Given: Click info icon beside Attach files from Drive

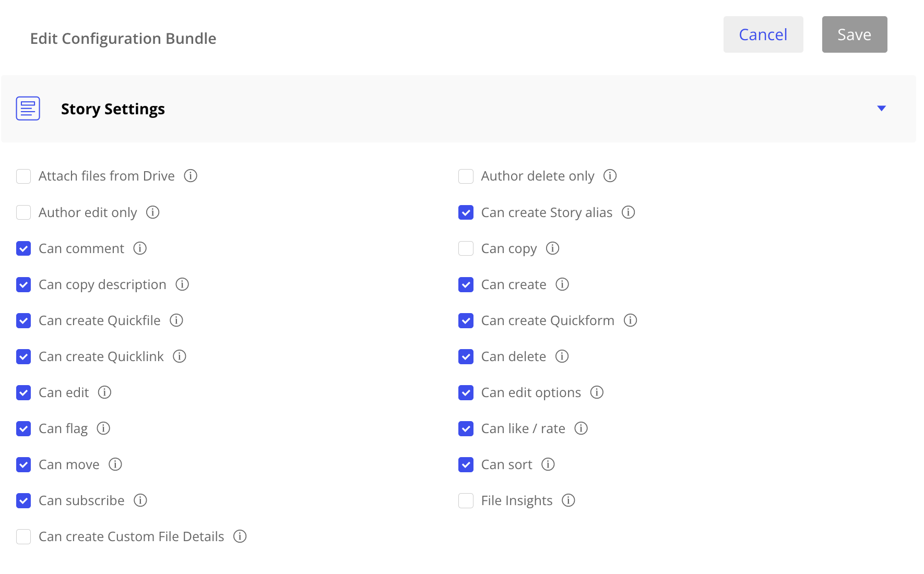Looking at the screenshot, I should click(191, 176).
